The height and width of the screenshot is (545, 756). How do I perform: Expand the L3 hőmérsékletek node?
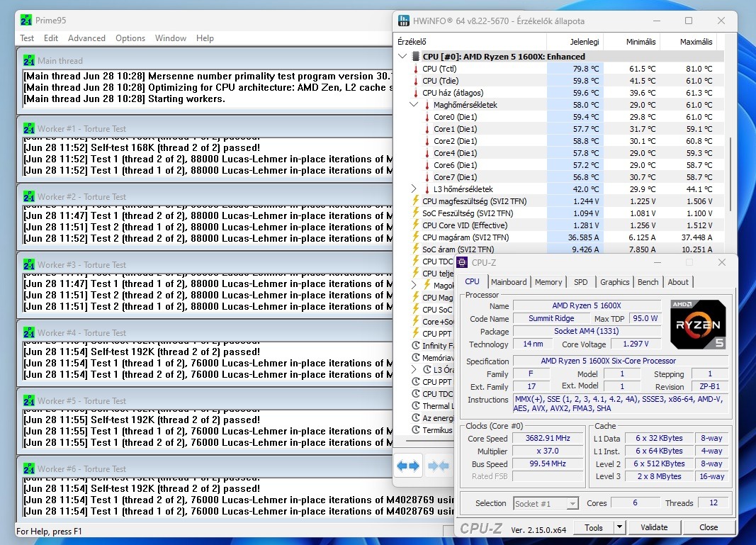[414, 189]
